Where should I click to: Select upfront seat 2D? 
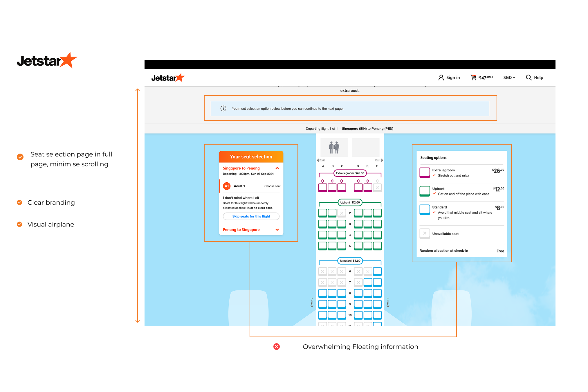pos(358,213)
